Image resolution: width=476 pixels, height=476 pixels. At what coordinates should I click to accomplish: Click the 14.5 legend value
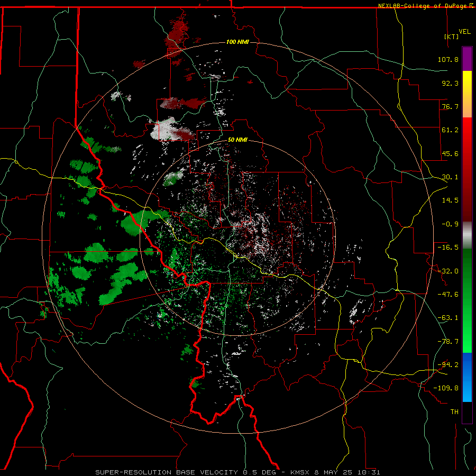click(x=450, y=200)
